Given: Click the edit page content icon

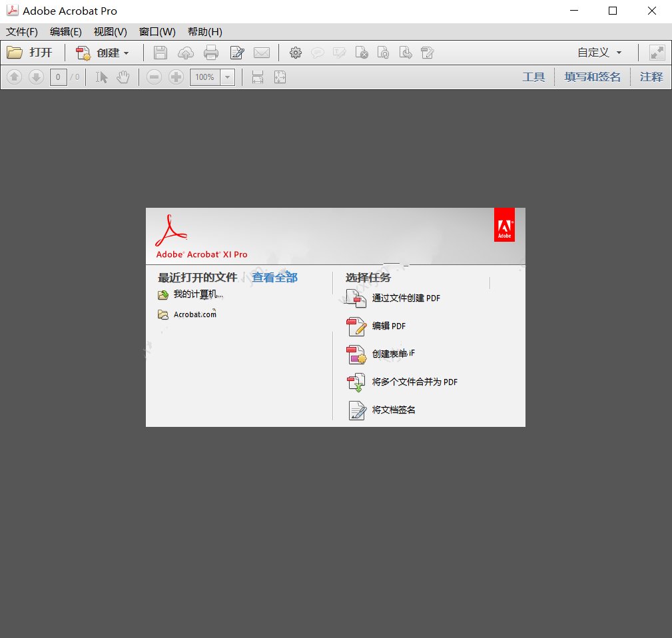Looking at the screenshot, I should click(428, 53).
